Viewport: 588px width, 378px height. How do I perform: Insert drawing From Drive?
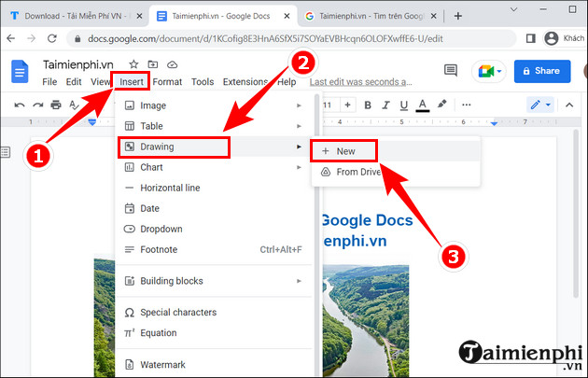pos(396,172)
